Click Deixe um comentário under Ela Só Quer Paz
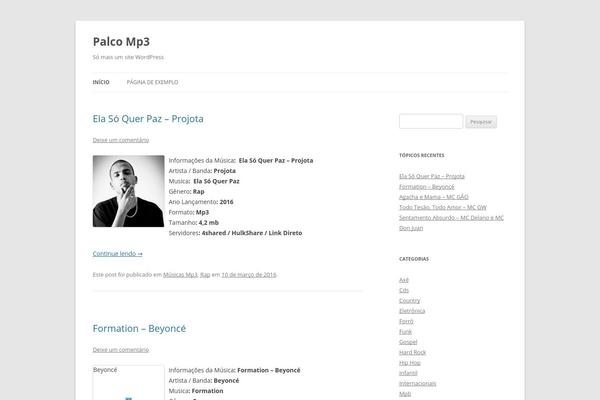 click(121, 140)
